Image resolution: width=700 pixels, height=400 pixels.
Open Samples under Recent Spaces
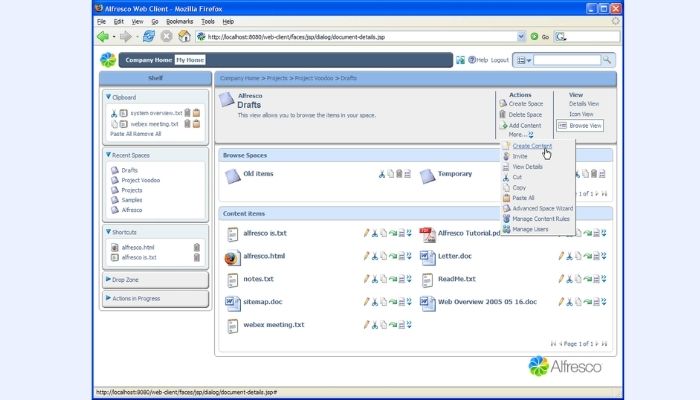(x=132, y=200)
